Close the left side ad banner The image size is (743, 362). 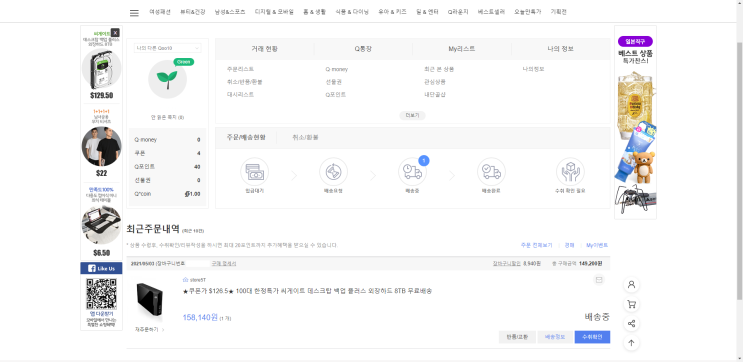pyautogui.click(x=116, y=33)
